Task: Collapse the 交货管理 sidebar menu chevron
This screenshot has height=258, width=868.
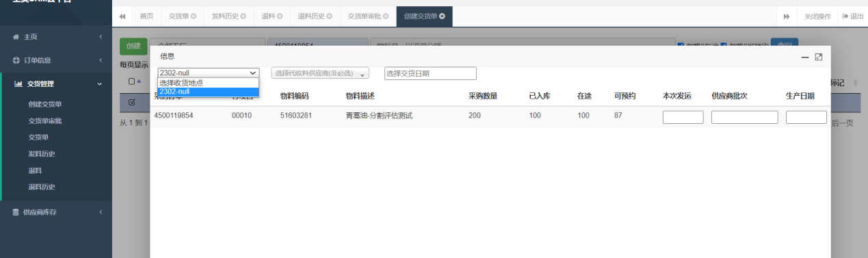Action: 100,84
